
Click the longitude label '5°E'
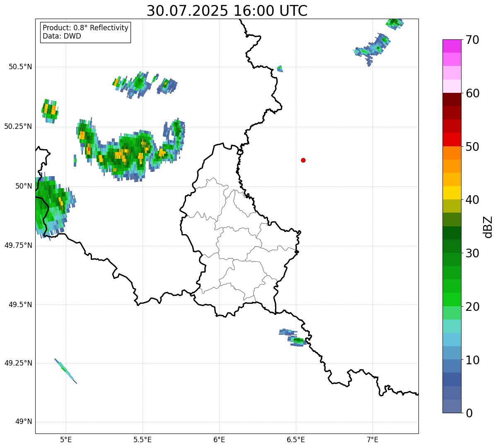66,440
